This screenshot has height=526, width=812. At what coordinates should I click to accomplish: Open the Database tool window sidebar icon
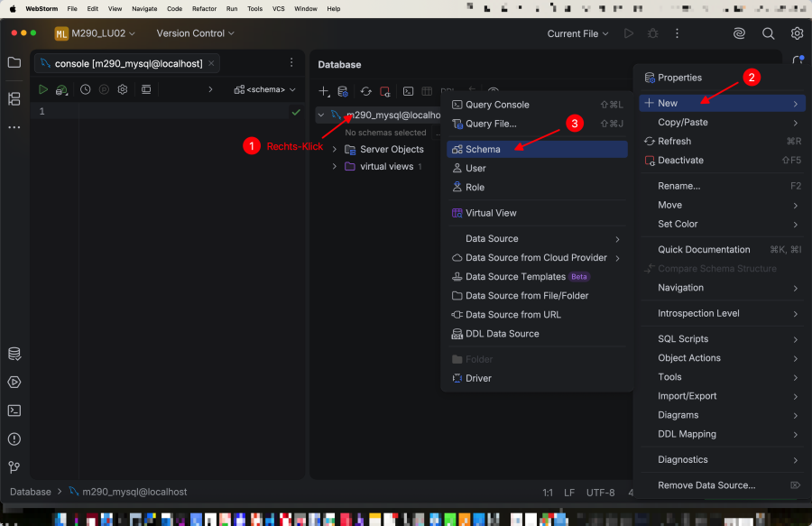[x=14, y=354]
